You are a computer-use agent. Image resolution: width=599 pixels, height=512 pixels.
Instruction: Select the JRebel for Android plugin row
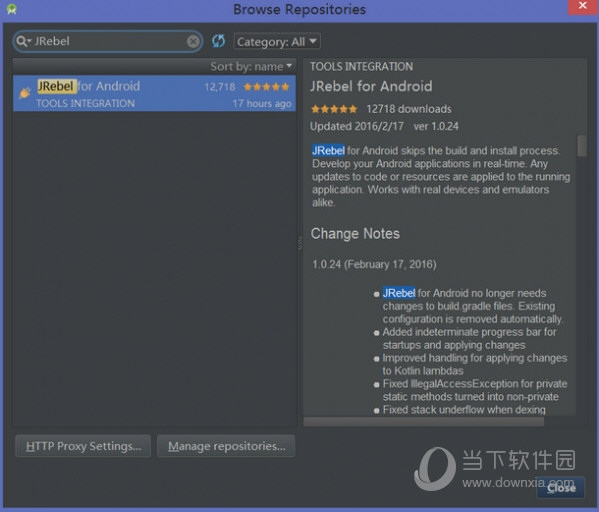154,94
